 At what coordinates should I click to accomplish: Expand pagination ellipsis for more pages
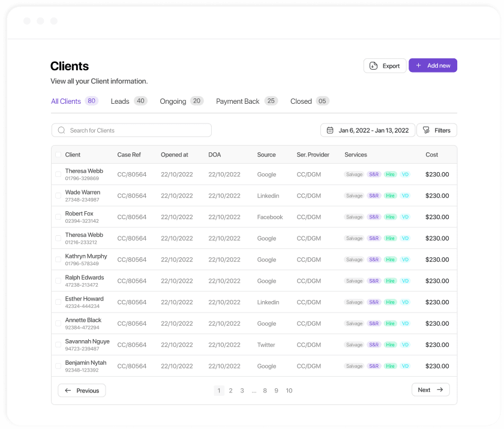pos(254,391)
